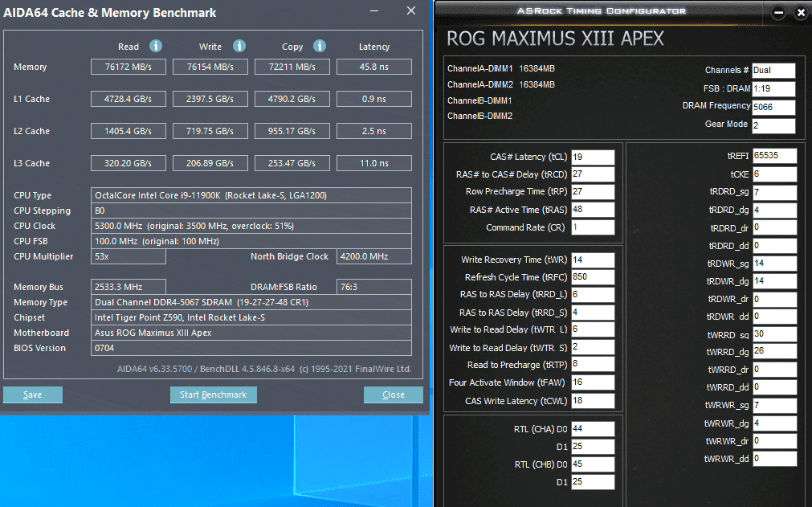Click the Motherboard field Asus ROG Maximus
Viewport: 812px width, 507px height.
[x=251, y=333]
